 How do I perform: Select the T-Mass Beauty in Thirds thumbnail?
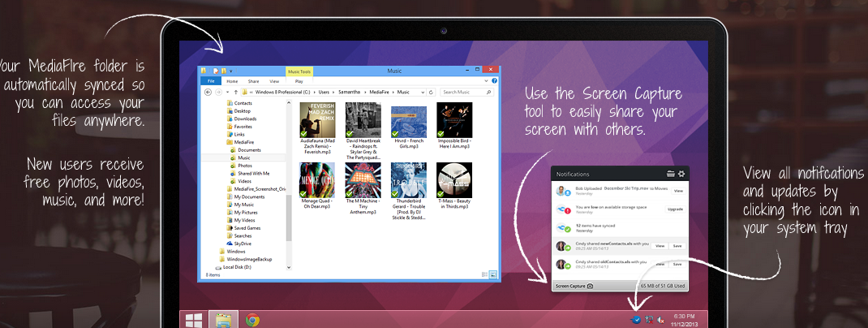tap(454, 179)
